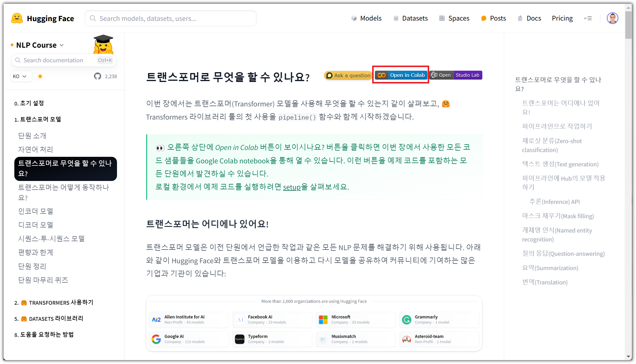The image size is (636, 364).
Task: Click the user profile avatar
Action: click(612, 18)
